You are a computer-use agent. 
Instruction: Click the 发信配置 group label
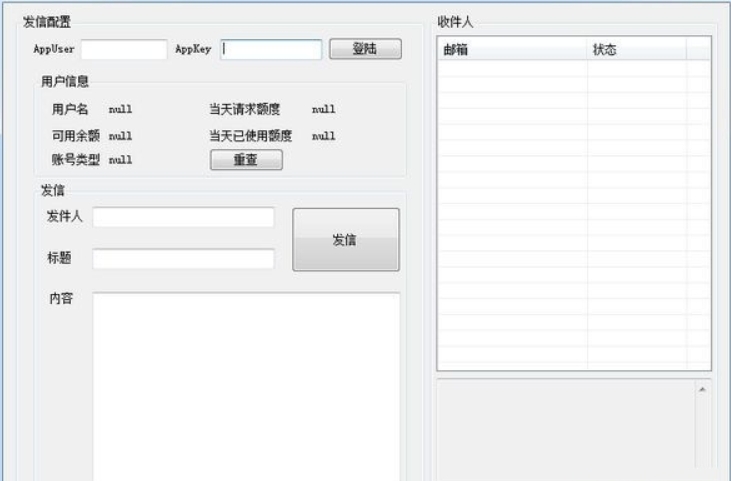coord(47,22)
